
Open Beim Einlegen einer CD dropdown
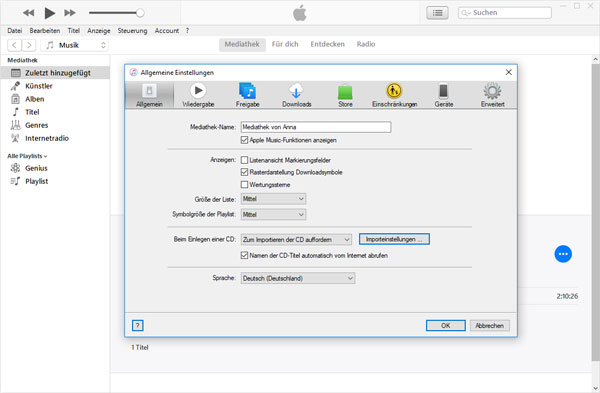click(x=296, y=240)
